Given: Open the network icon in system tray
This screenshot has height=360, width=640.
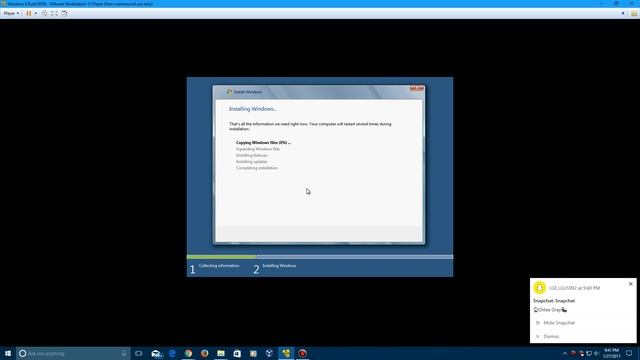Looking at the screenshot, I should pyautogui.click(x=589, y=353).
